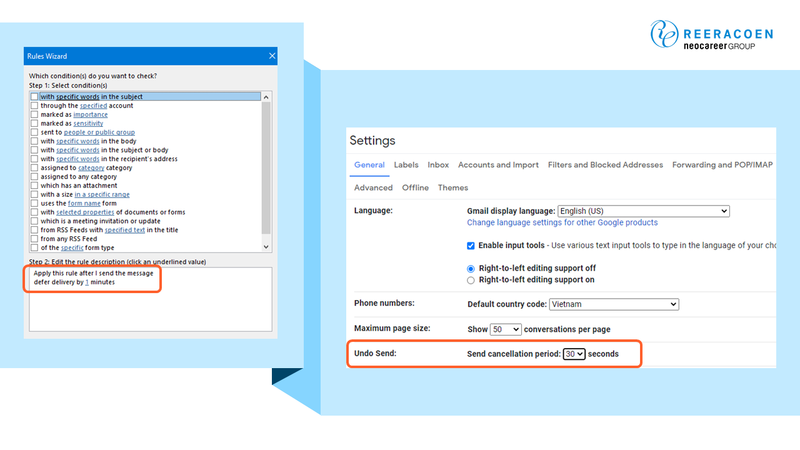Check 'which is a meeting invitation or update'
The image size is (800, 450).
tap(34, 221)
